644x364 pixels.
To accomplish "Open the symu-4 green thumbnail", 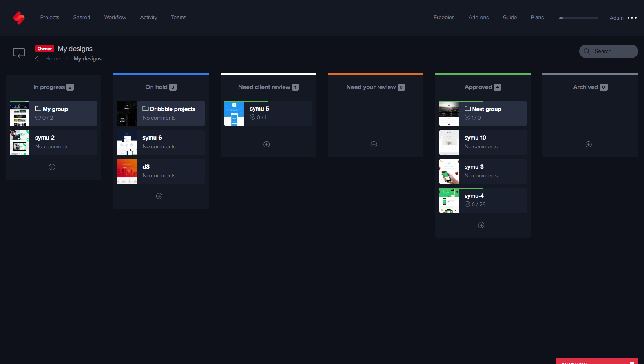I will 449,200.
